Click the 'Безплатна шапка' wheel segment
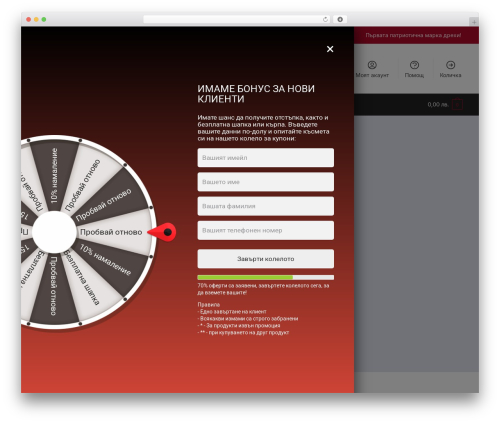The height and width of the screenshot is (423, 500). tap(82, 277)
